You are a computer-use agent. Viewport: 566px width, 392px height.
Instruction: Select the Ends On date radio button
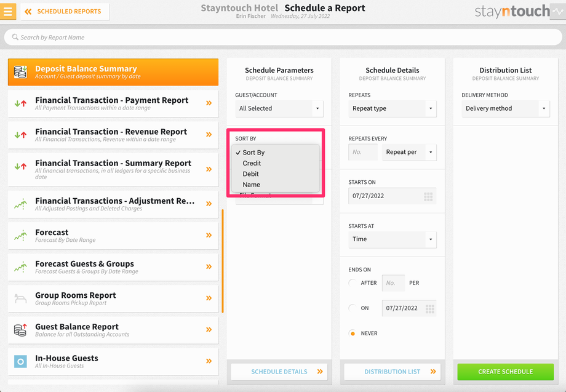coord(353,308)
